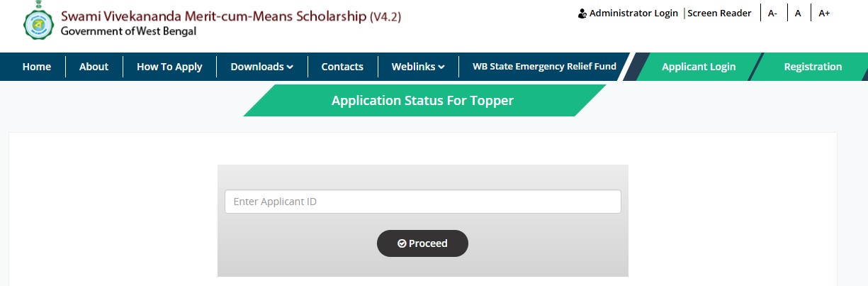Increase font size with A+ button
Screen dimensions: 868x286
[824, 13]
